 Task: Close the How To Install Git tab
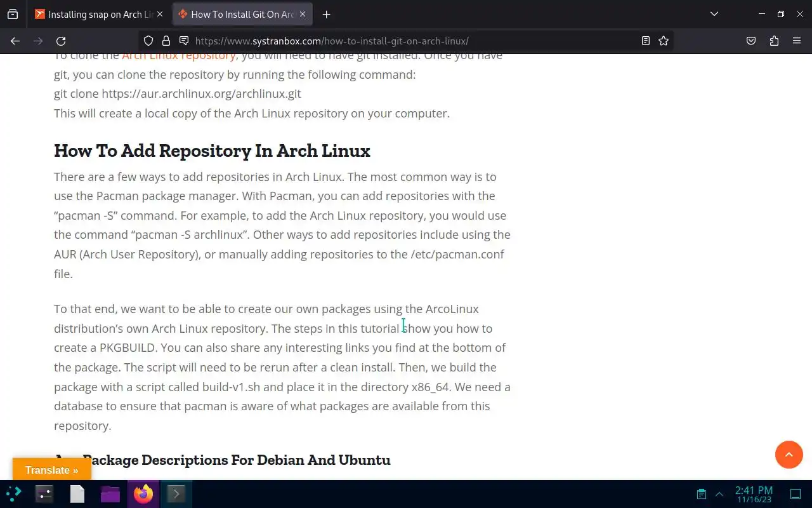coord(303,14)
